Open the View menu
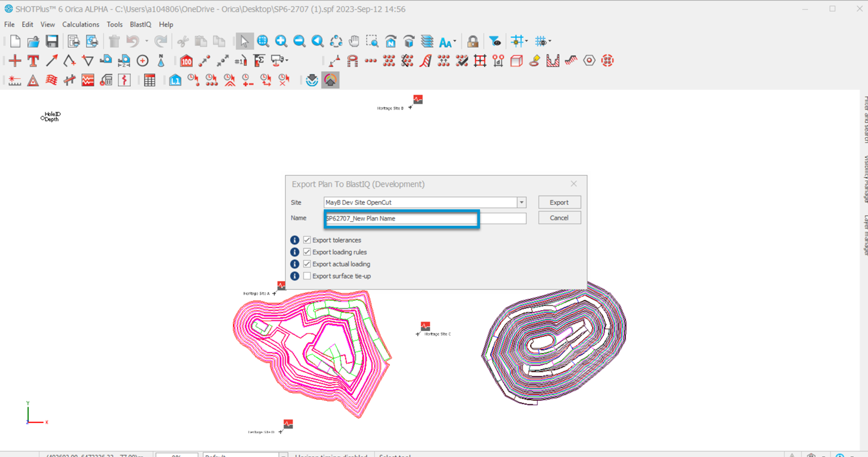868x457 pixels. (48, 24)
